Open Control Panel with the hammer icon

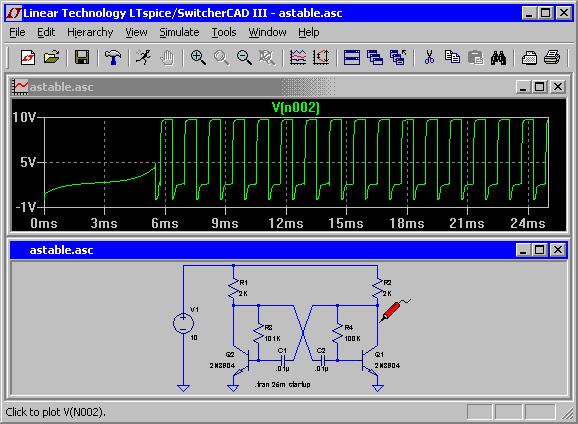(x=113, y=58)
